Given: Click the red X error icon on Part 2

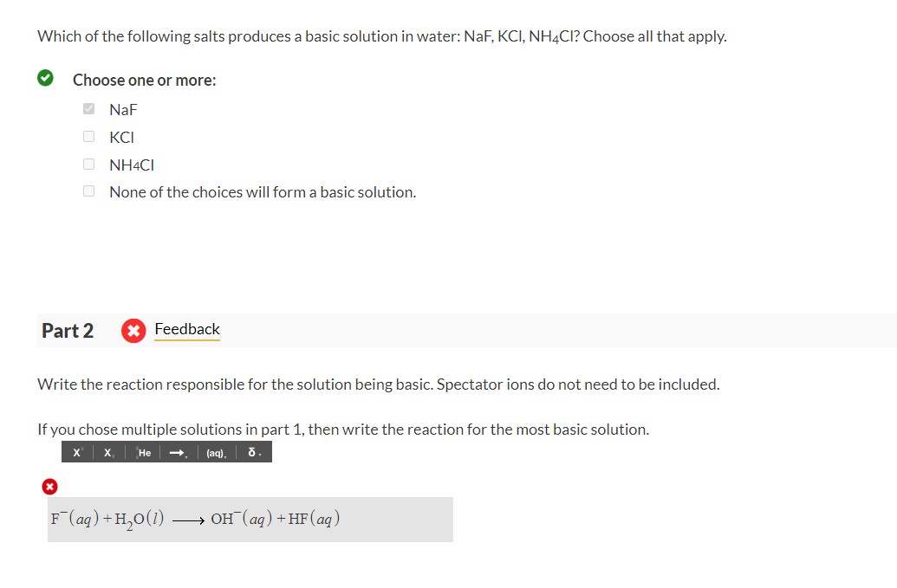Looking at the screenshot, I should (133, 331).
